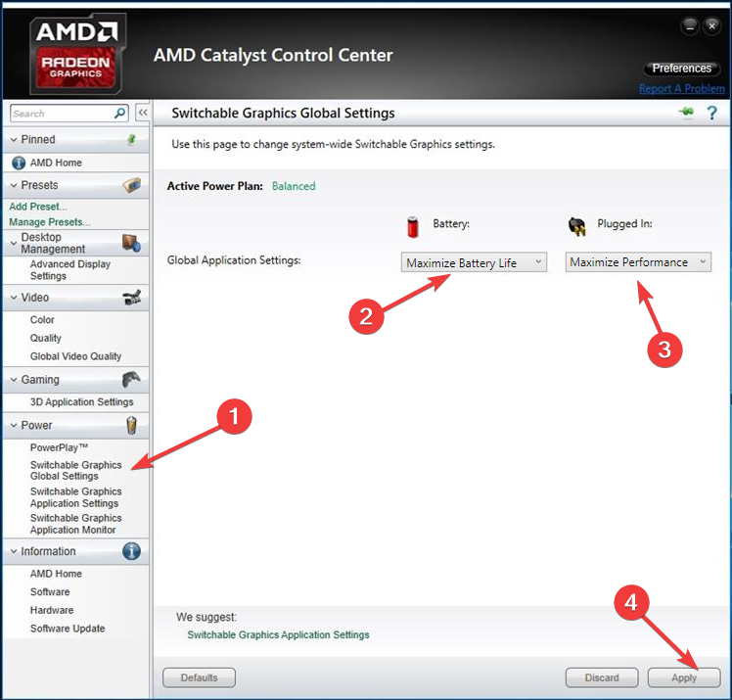Follow suggested Switchable Graphics Application Settings link
Image resolution: width=732 pixels, height=700 pixels.
pyautogui.click(x=278, y=634)
